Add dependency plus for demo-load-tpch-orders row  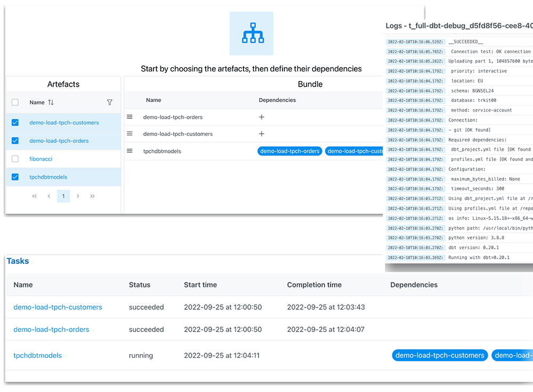click(262, 117)
